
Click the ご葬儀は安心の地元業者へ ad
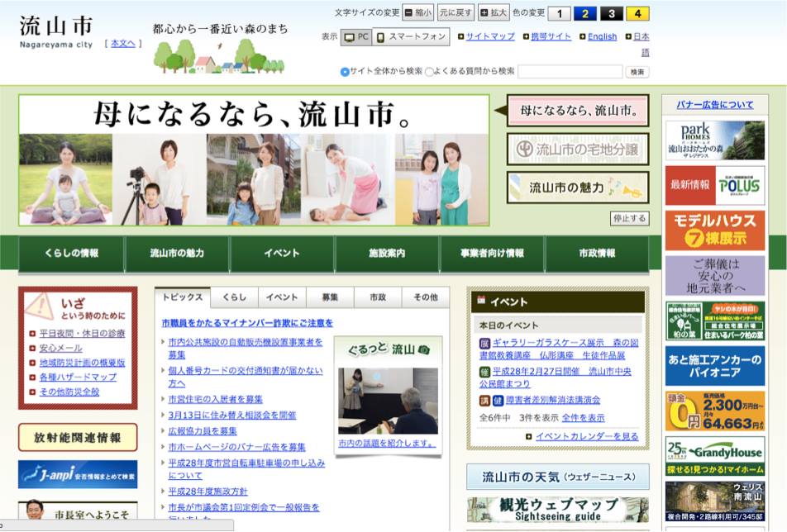pyautogui.click(x=715, y=276)
